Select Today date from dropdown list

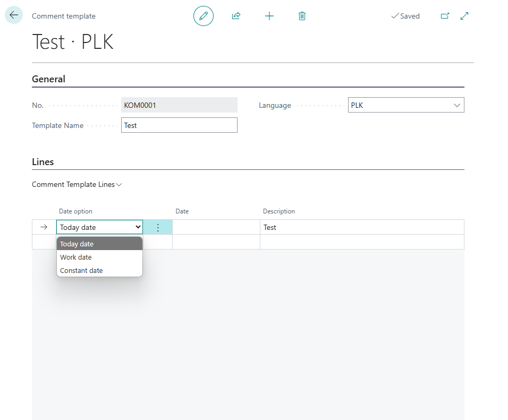pyautogui.click(x=77, y=244)
